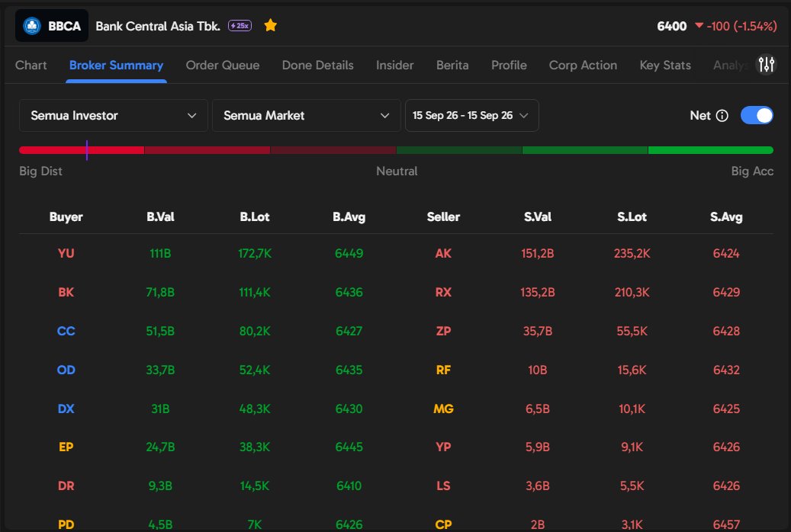Go to the Done Details tab

tap(318, 65)
